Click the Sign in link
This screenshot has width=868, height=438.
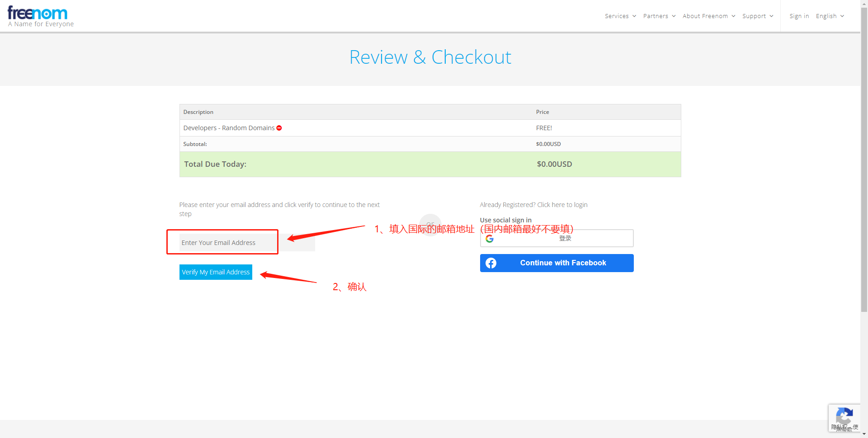pos(799,16)
